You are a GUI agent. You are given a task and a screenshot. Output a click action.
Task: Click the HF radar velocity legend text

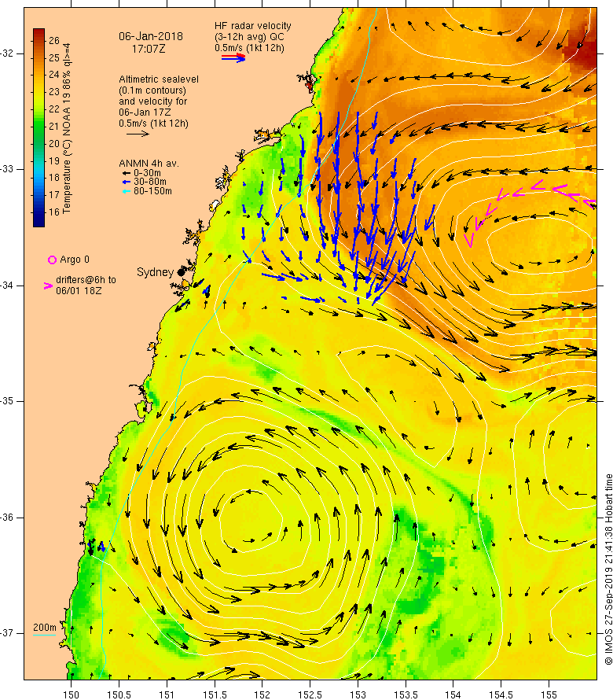252,37
